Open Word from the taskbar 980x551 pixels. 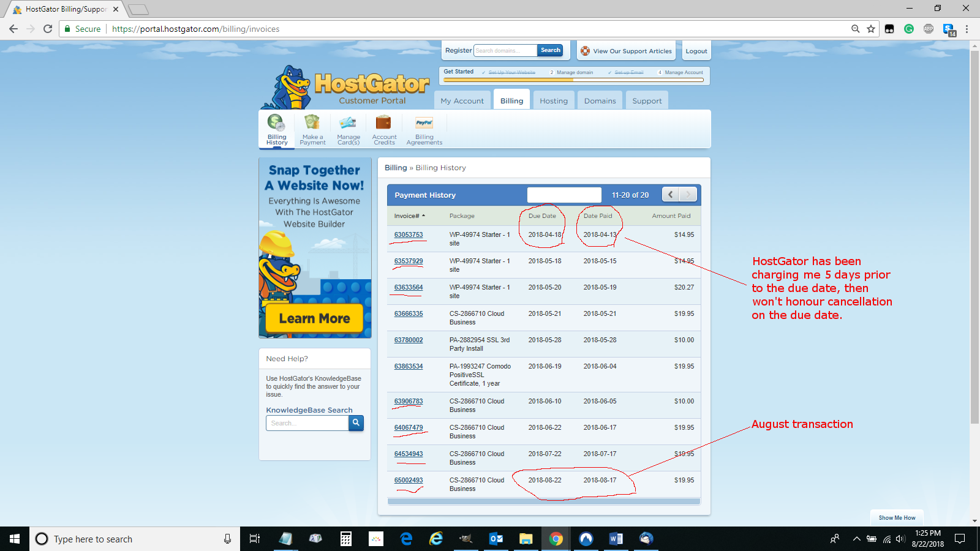point(616,539)
